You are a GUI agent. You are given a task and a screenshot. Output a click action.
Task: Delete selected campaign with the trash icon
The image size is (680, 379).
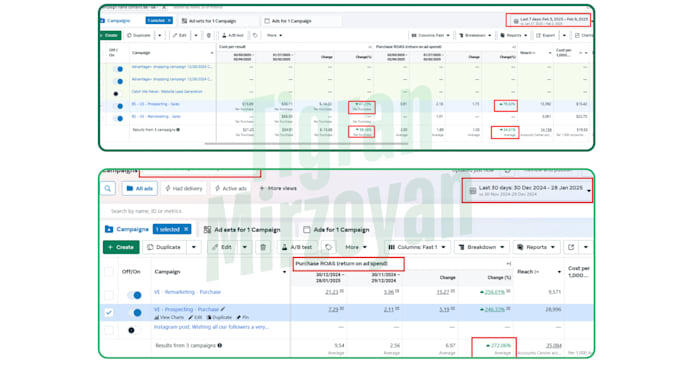(263, 247)
